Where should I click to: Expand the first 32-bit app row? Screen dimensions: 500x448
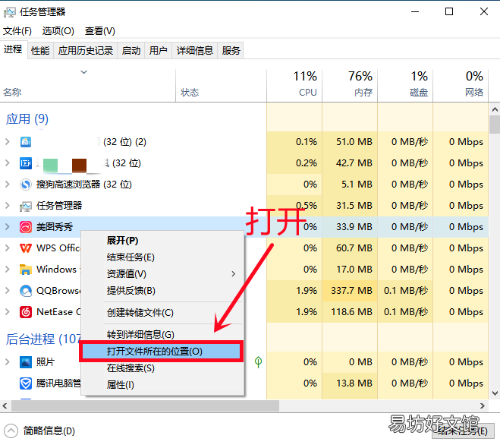[x=8, y=142]
